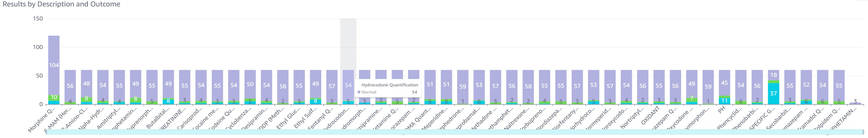
Task: Click the green 7 segment in Oxycodone bar
Action: (691, 99)
